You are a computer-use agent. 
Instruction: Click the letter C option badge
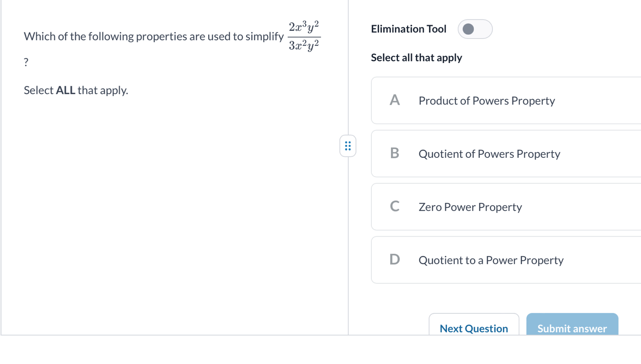click(395, 207)
